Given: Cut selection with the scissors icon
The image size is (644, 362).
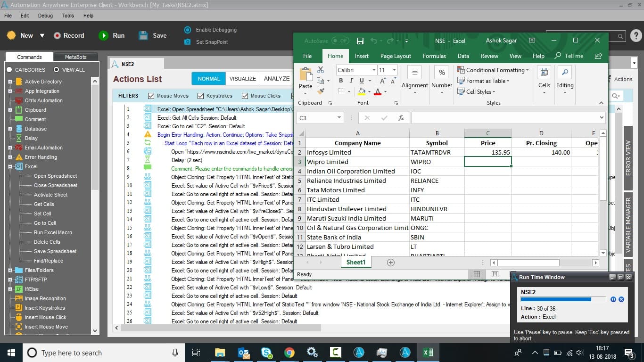Looking at the screenshot, I should coord(321,70).
